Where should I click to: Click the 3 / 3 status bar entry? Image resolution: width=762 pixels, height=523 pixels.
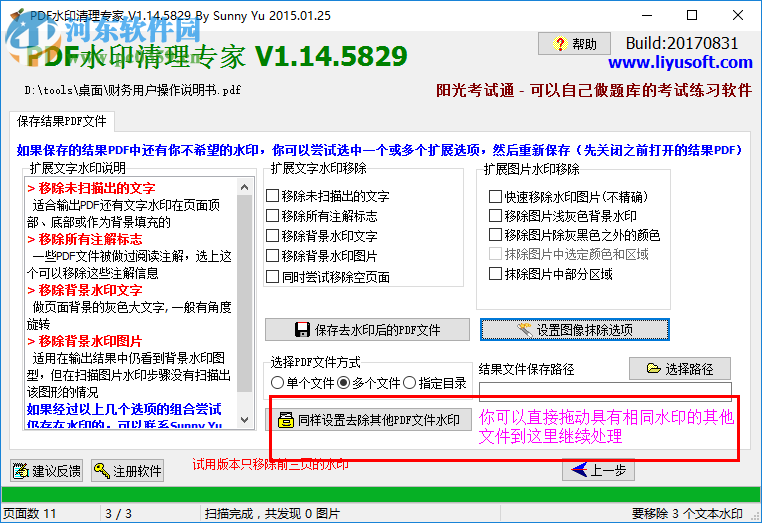coord(118,514)
